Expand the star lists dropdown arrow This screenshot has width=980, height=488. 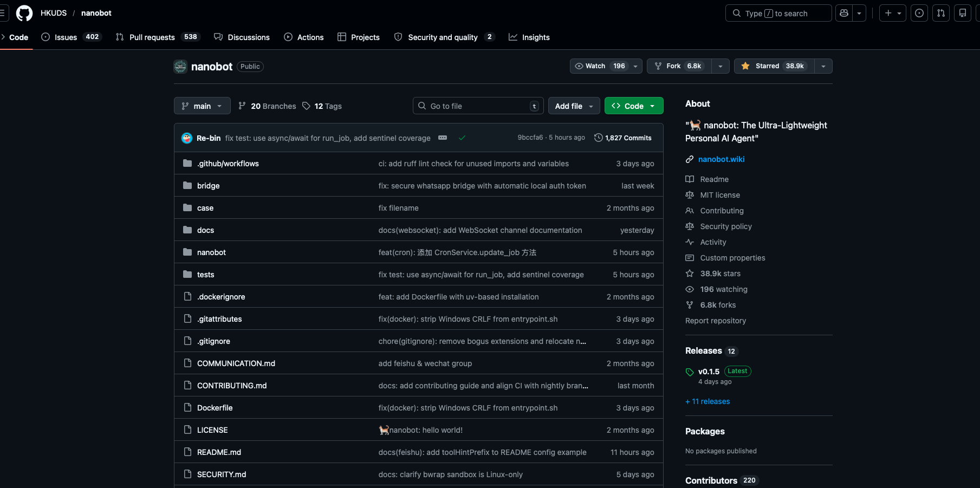pyautogui.click(x=823, y=66)
